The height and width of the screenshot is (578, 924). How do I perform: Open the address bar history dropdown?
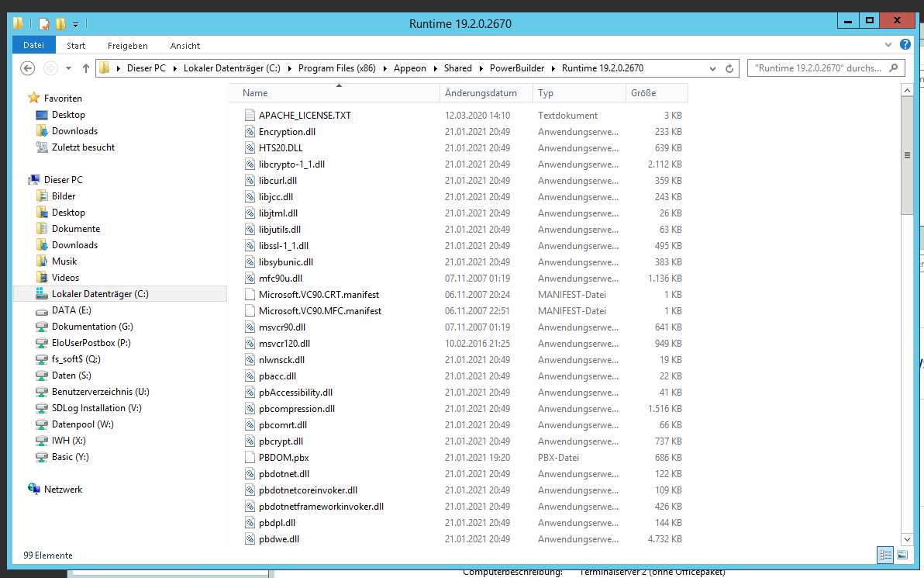point(713,68)
